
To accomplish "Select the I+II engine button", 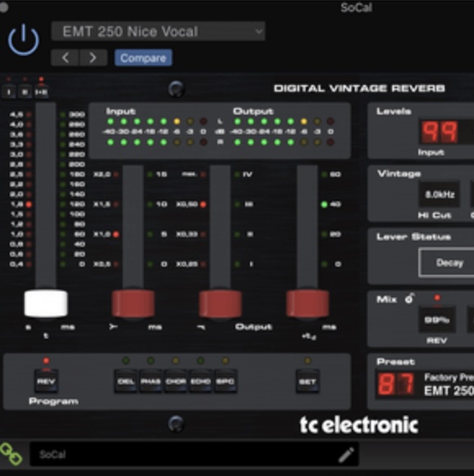I will click(41, 92).
